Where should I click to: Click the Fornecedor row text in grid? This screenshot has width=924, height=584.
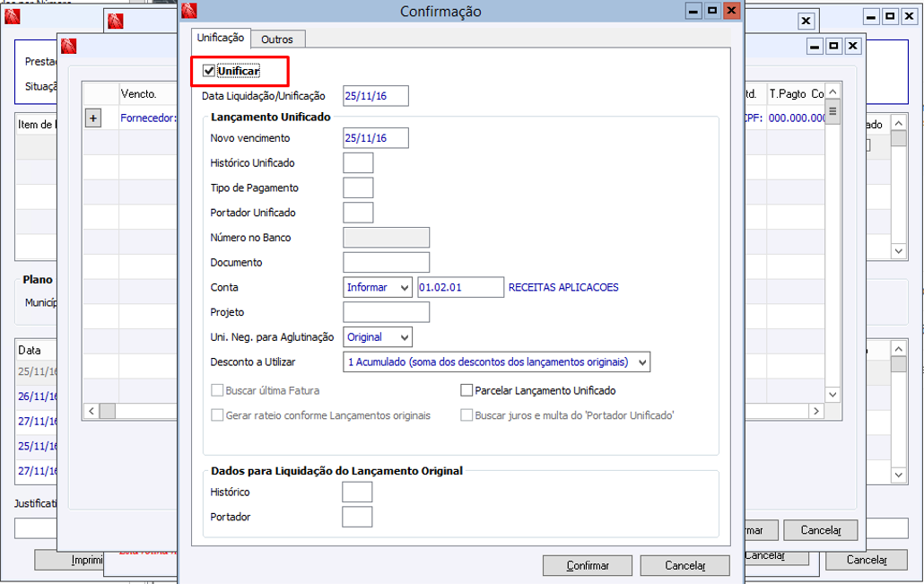(147, 118)
